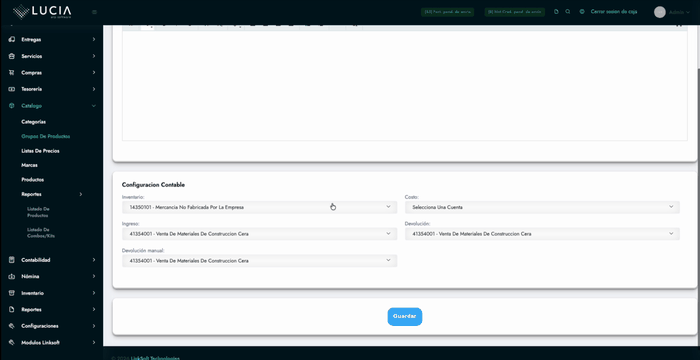Open Listas De Precios menu item
This screenshot has width=700, height=360.
40,151
